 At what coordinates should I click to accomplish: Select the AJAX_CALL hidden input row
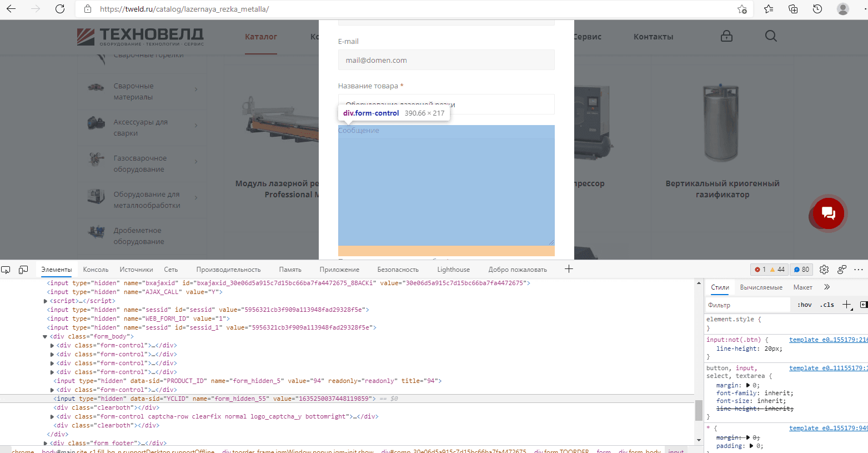click(134, 292)
